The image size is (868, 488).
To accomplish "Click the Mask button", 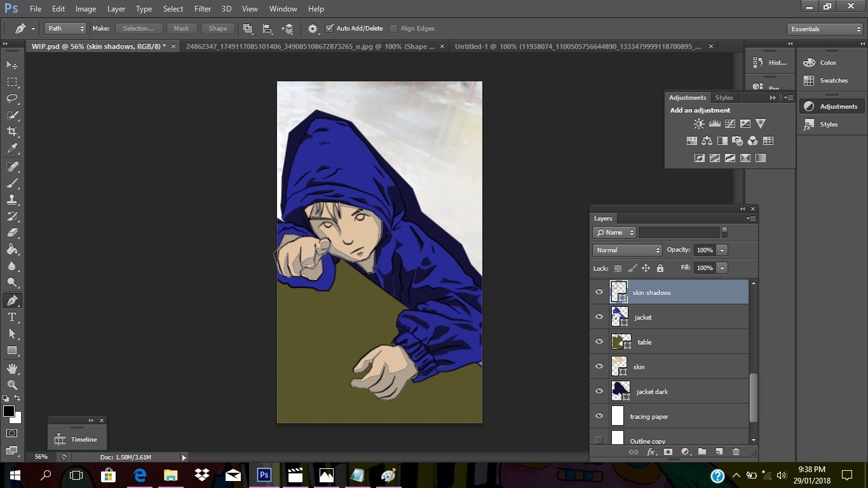I will (x=182, y=29).
